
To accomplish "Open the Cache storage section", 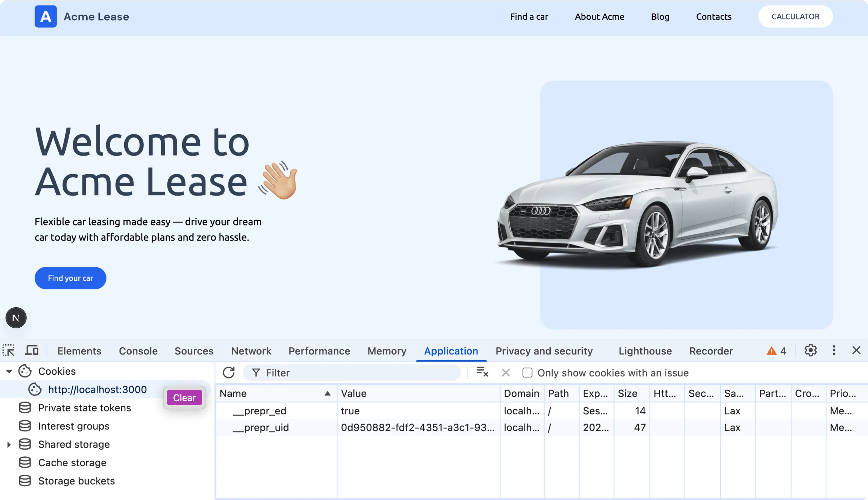I will [72, 462].
